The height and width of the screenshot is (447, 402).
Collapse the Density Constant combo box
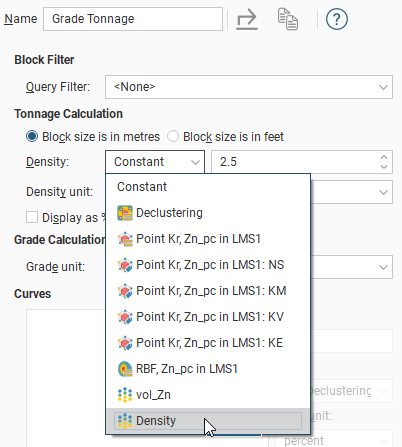tap(155, 162)
